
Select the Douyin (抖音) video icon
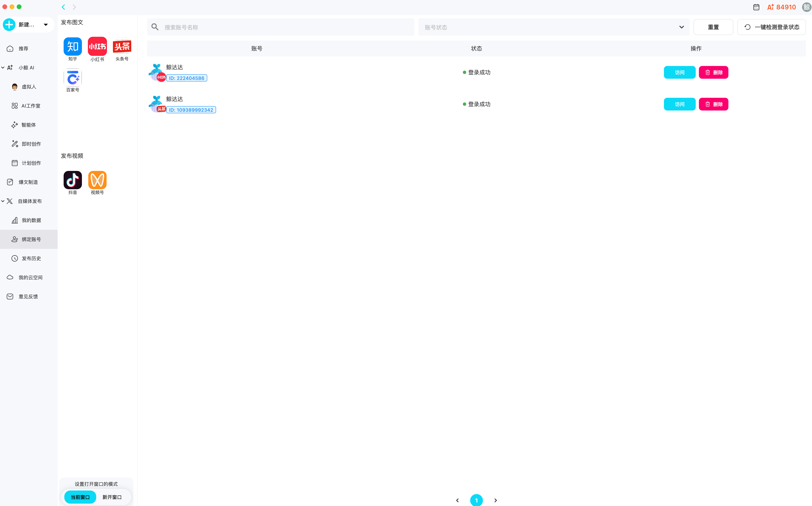point(73,180)
